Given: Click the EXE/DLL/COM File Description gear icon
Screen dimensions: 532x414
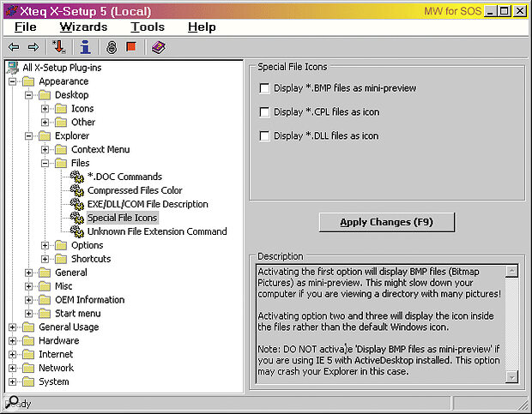Looking at the screenshot, I should coord(77,204).
